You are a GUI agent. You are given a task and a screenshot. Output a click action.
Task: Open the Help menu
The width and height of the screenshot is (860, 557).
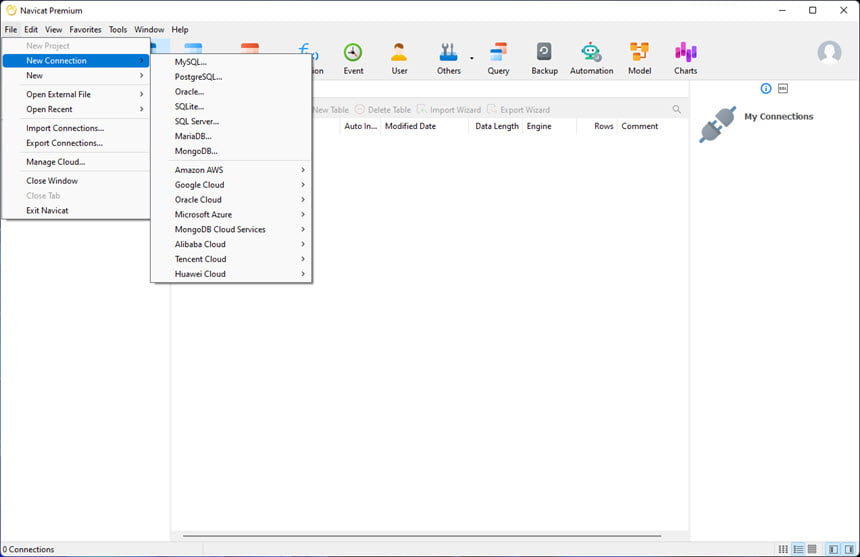(179, 30)
